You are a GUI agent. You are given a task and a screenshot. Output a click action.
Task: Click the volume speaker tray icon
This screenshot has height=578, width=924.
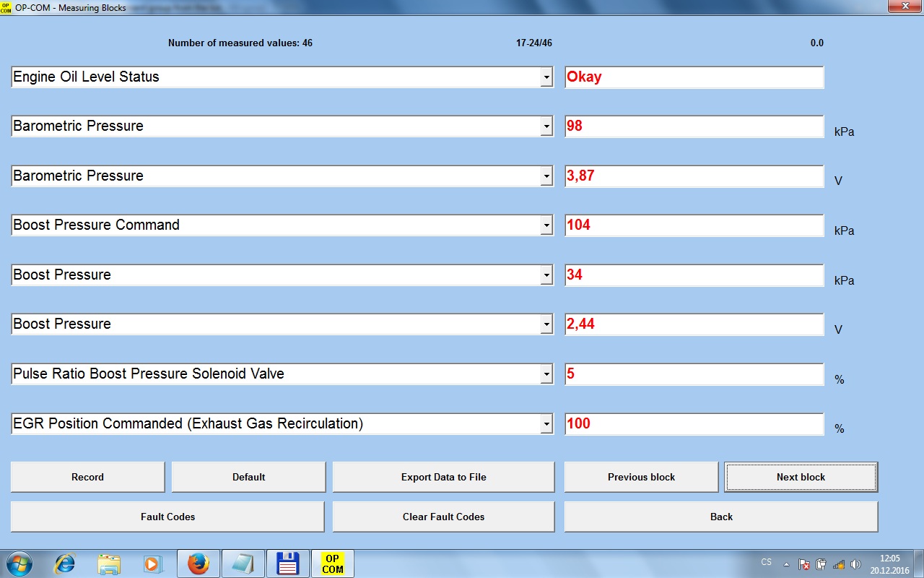856,564
